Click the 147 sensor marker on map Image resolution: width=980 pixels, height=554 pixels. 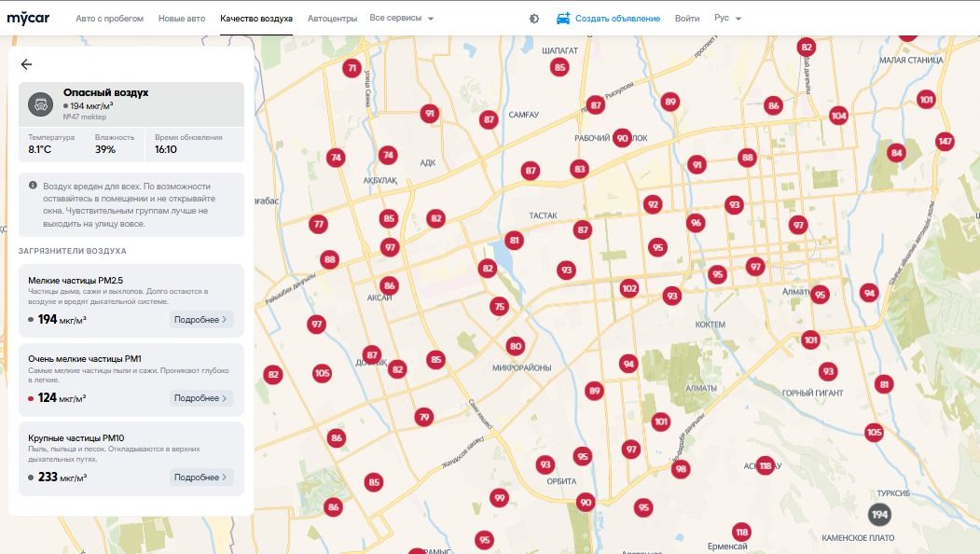pyautogui.click(x=945, y=142)
